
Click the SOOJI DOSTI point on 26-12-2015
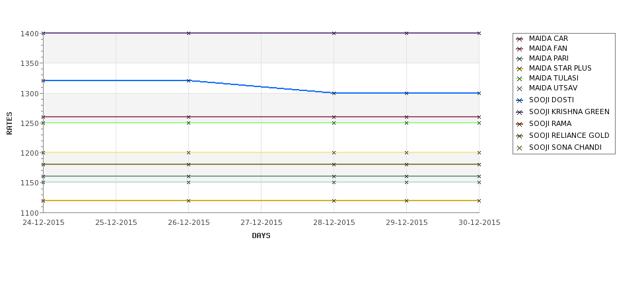[x=188, y=80]
